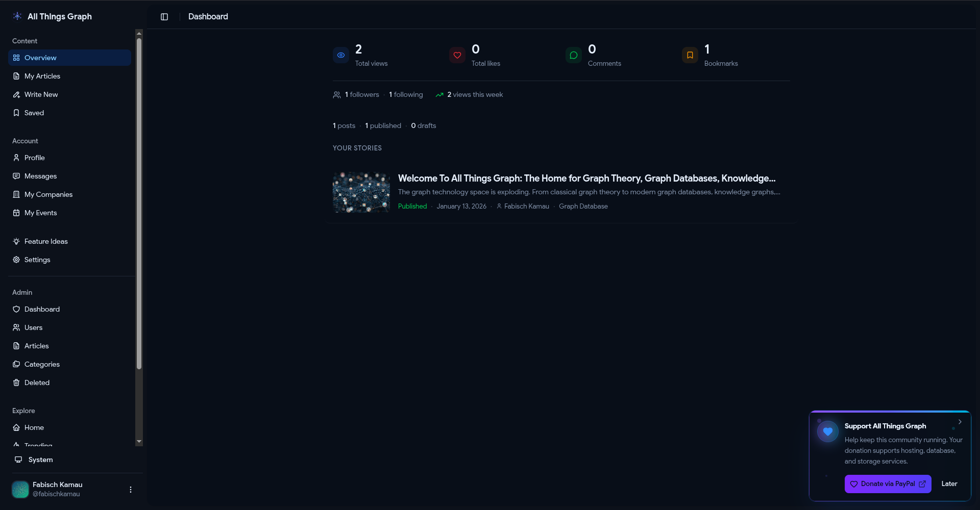Screen dimensions: 980x510
Task: Click the sidebar scrollbar thumb
Action: pyautogui.click(x=139, y=204)
